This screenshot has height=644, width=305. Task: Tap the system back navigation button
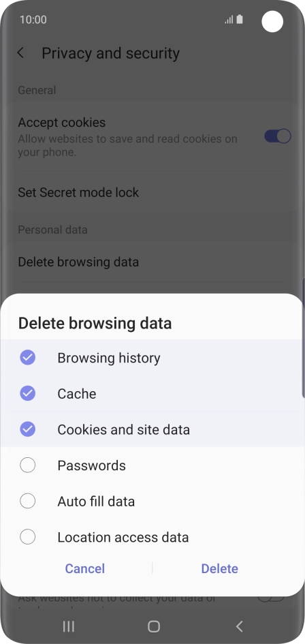pos(240,626)
